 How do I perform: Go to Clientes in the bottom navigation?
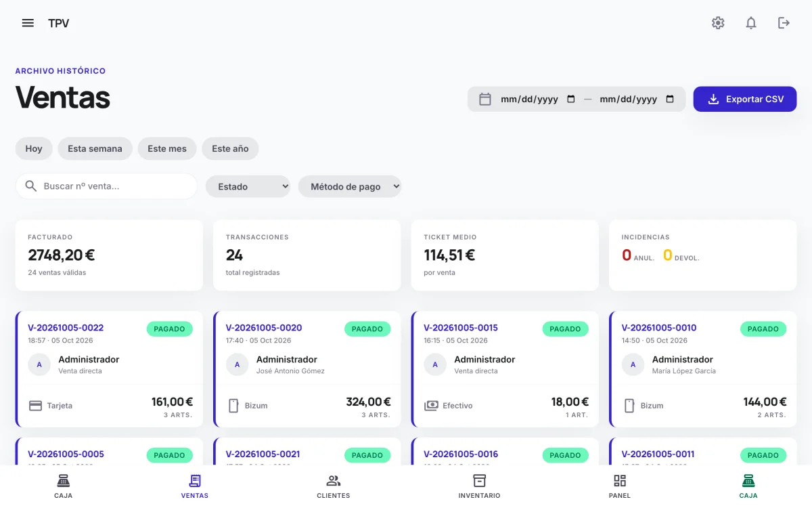334,486
